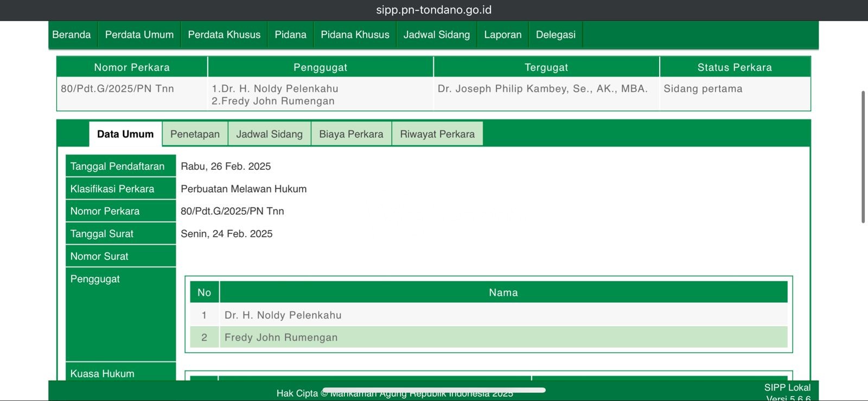The height and width of the screenshot is (401, 868).
Task: Open Jadwal Sidang in top navigation
Action: point(436,35)
